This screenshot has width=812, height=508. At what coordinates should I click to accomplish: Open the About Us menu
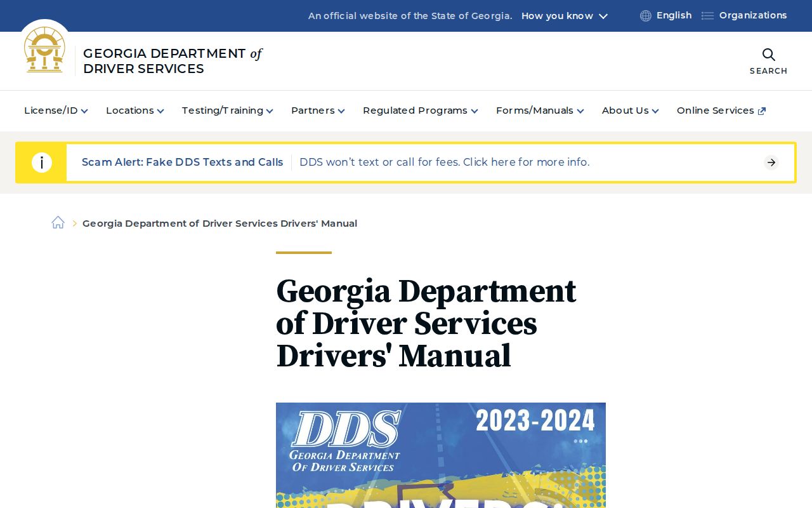[x=631, y=110]
